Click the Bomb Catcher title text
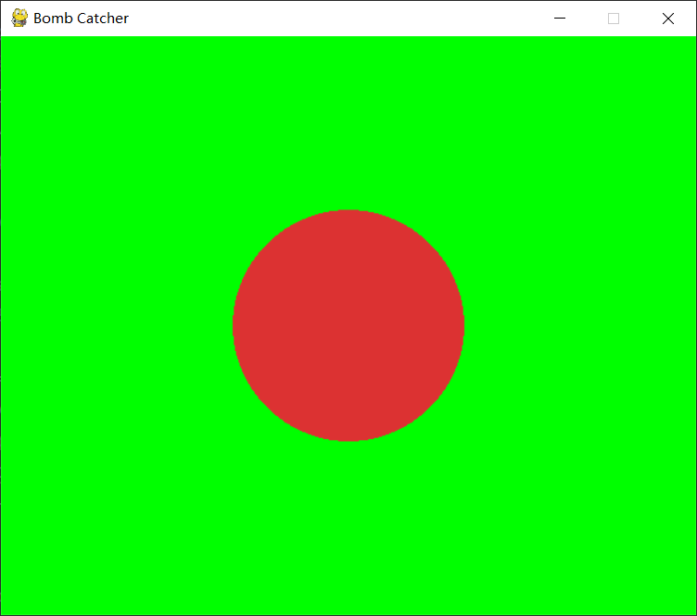Screen dimensions: 697x616 tap(81, 19)
